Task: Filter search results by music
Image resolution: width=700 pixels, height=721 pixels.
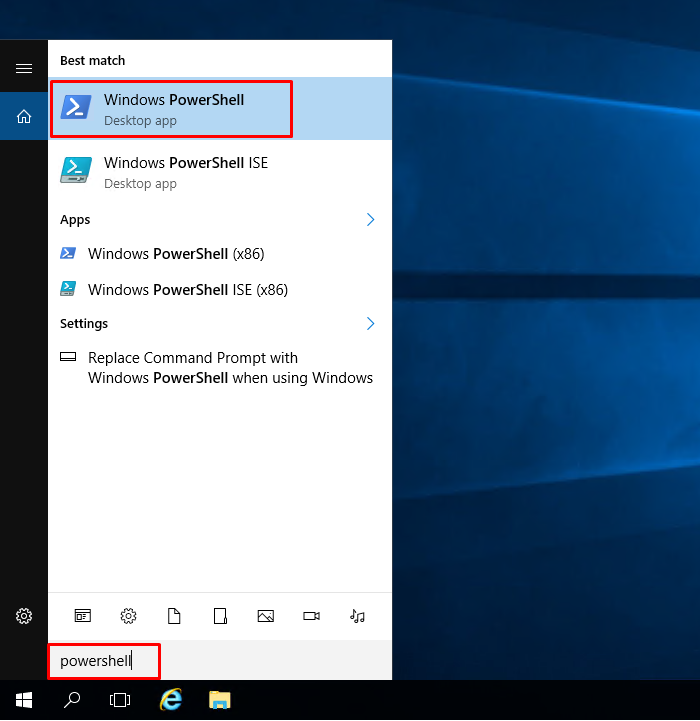Action: coord(357,616)
